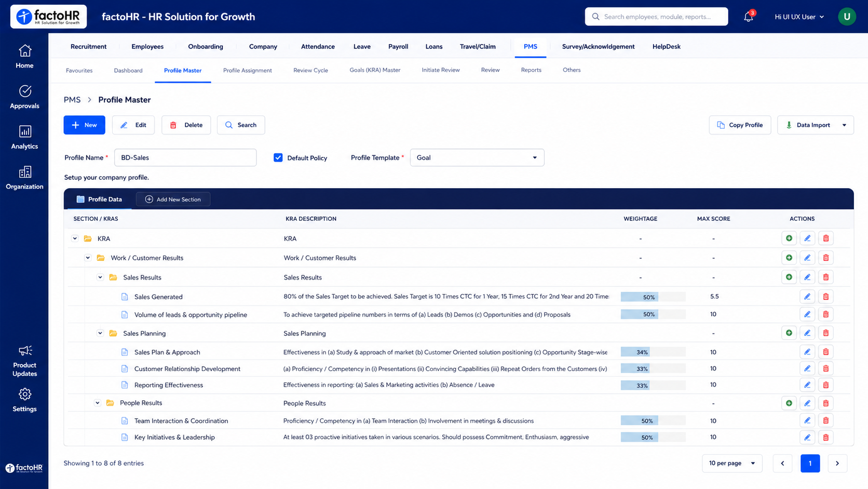Open the Attendance module tab
Image resolution: width=868 pixels, height=489 pixels.
pyautogui.click(x=318, y=46)
